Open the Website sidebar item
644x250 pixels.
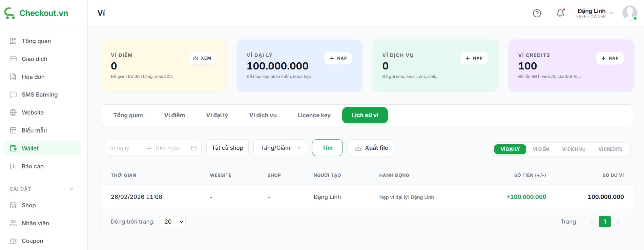[33, 112]
